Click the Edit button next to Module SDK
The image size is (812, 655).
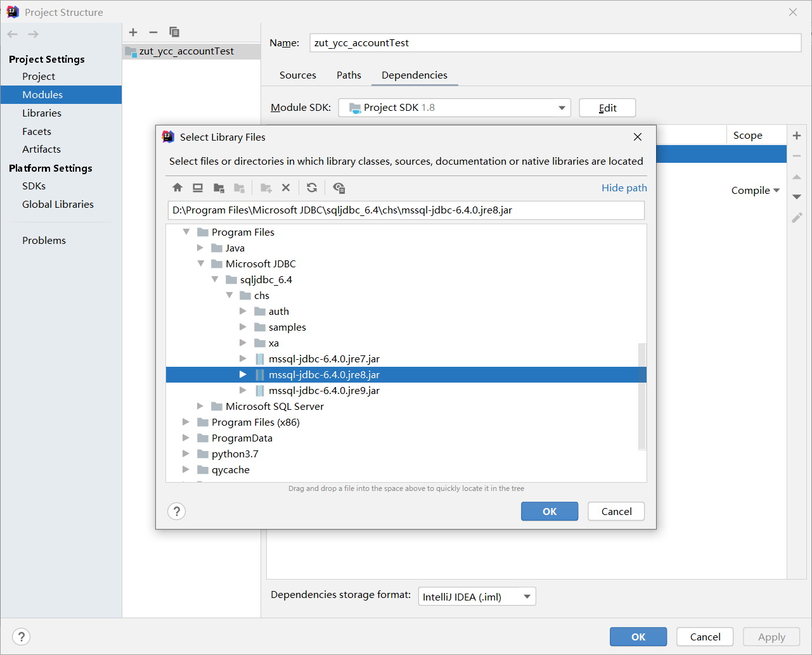(x=607, y=108)
